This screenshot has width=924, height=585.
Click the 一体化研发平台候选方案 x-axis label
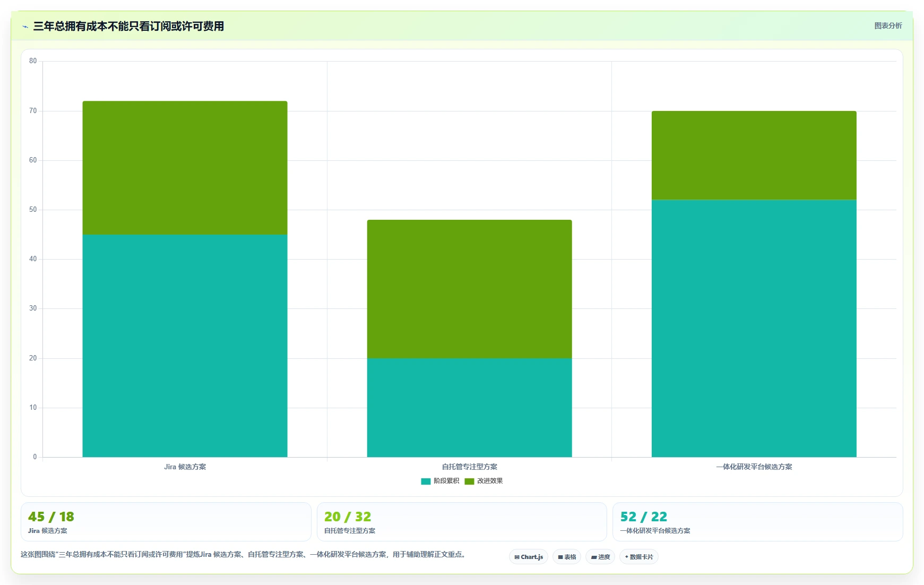click(754, 467)
